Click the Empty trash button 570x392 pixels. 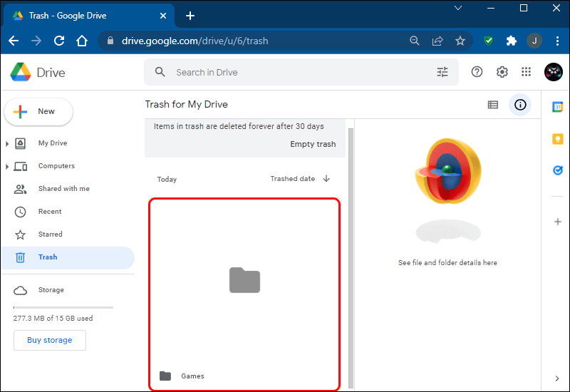[x=313, y=144]
